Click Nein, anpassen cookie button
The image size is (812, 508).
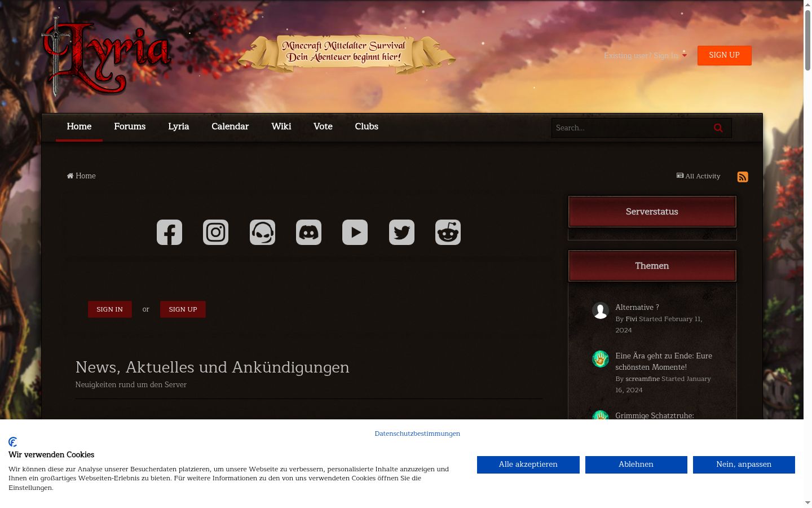(x=744, y=465)
